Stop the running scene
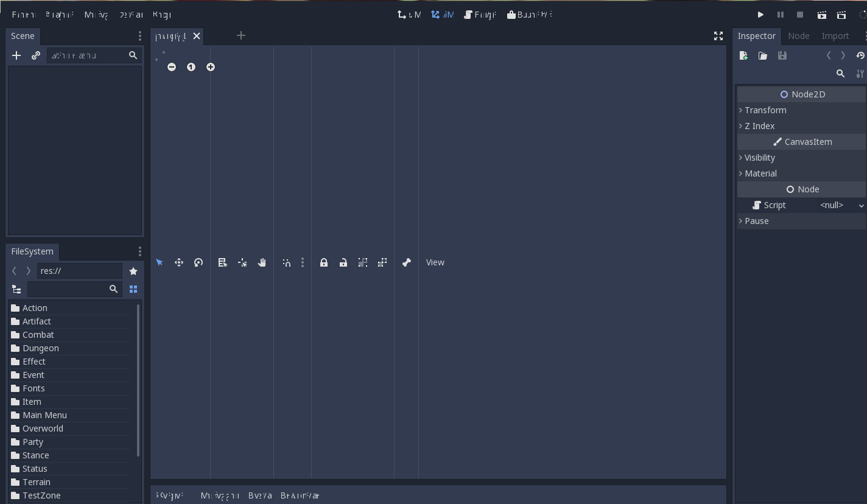 (x=800, y=15)
